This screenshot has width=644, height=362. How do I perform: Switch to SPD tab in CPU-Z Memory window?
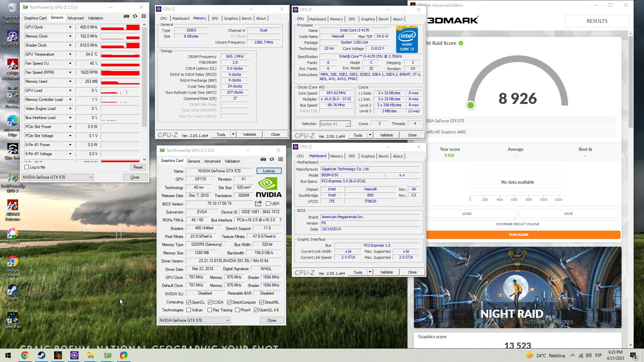(215, 18)
